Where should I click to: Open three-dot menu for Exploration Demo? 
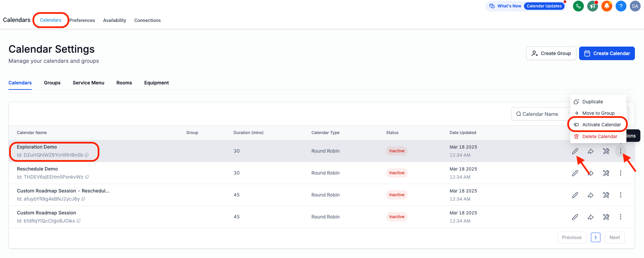click(x=620, y=151)
